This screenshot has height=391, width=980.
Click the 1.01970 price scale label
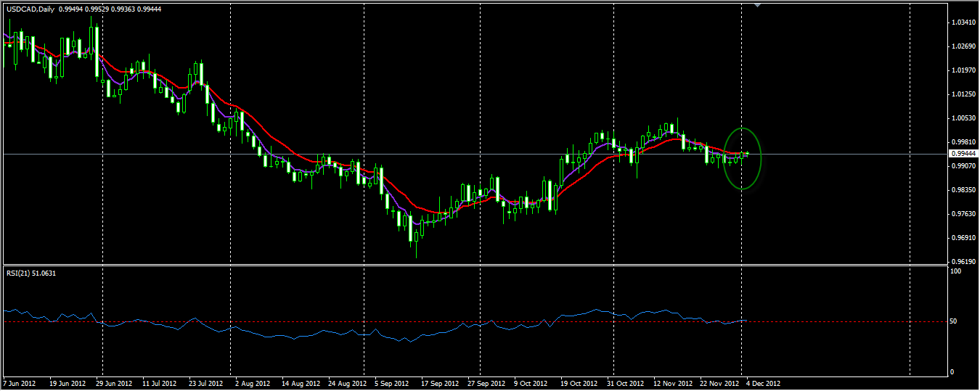click(963, 70)
